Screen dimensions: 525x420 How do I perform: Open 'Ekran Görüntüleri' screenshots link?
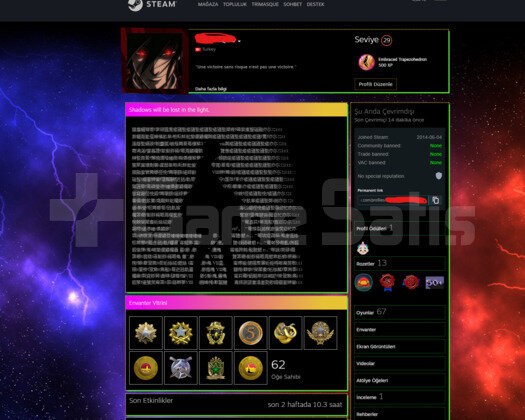point(399,347)
